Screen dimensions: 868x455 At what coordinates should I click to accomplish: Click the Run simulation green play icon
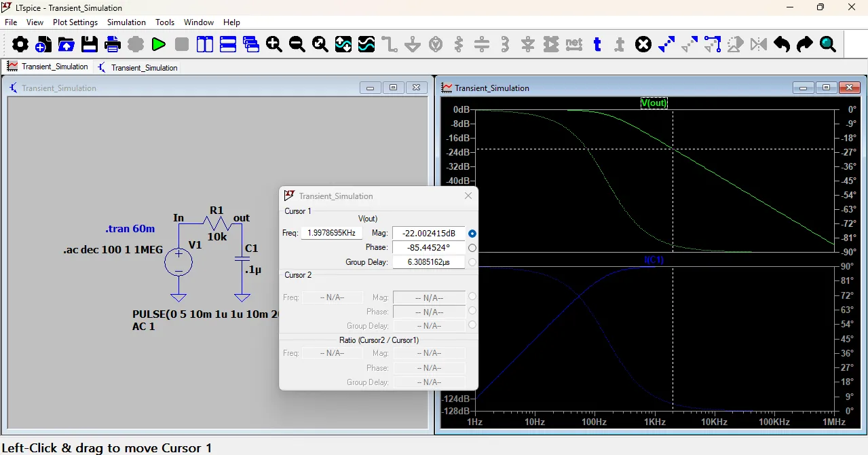click(x=159, y=45)
